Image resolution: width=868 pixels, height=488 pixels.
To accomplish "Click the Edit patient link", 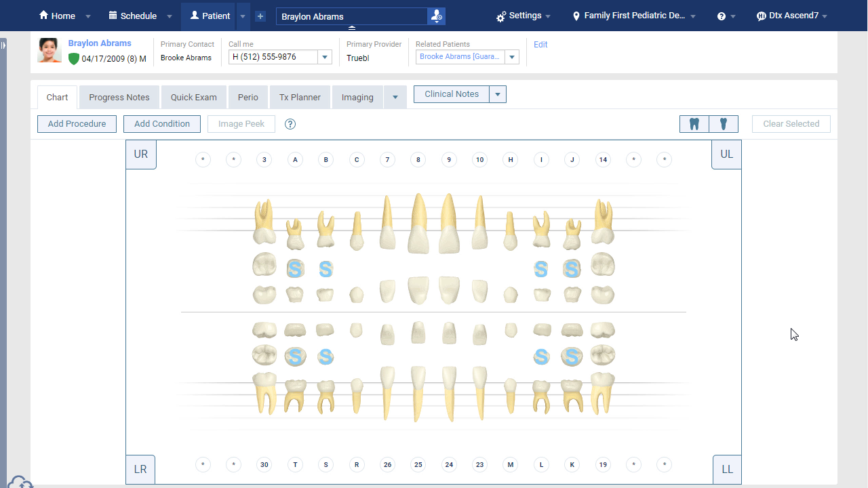I will [540, 45].
